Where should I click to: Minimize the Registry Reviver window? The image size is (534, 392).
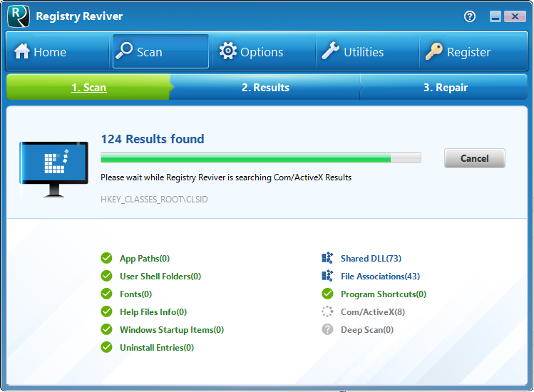496,16
